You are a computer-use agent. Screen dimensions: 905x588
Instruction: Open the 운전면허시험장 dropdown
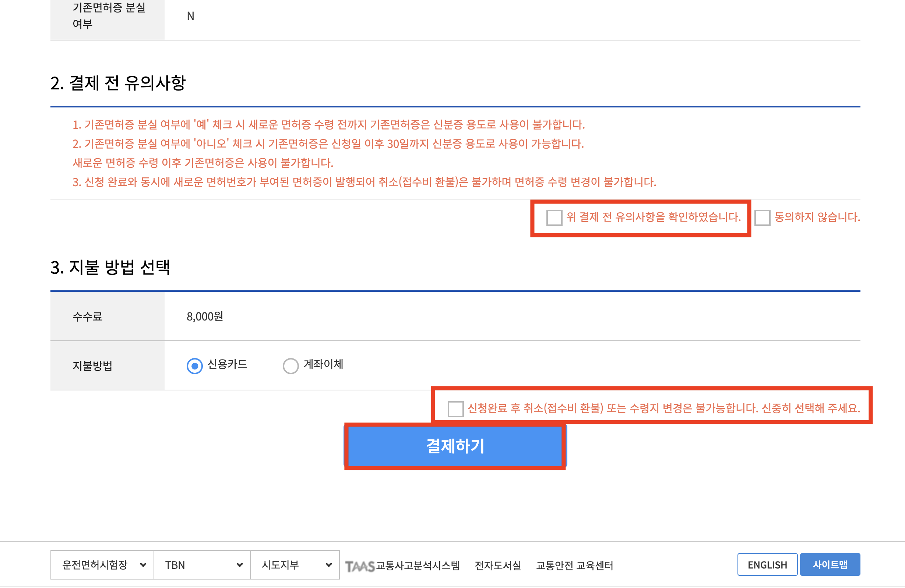tap(102, 565)
